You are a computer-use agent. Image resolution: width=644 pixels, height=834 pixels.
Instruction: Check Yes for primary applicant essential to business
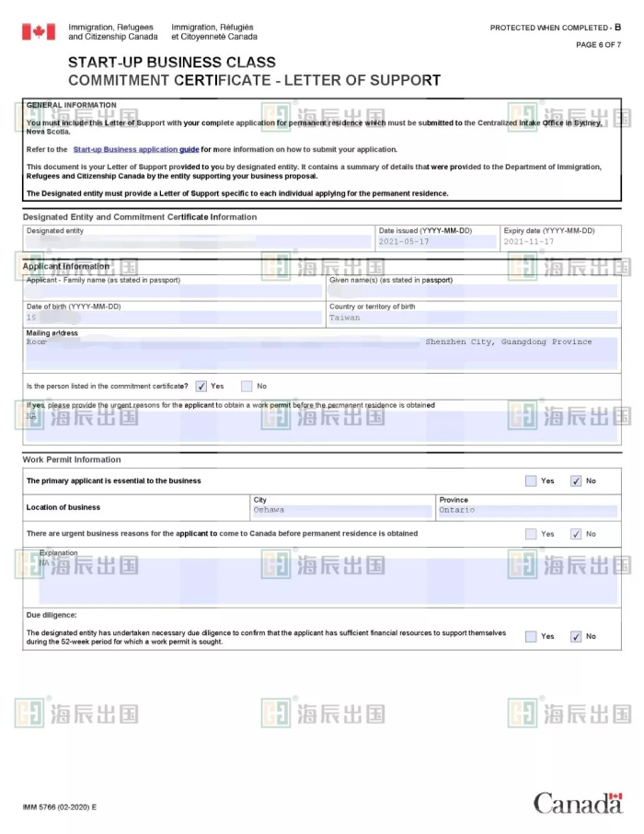pyautogui.click(x=531, y=481)
